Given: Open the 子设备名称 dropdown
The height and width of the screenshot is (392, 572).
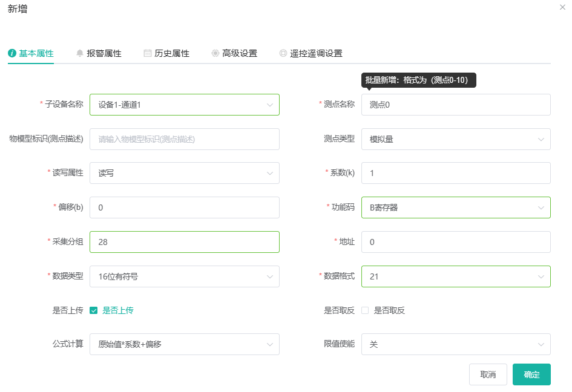Looking at the screenshot, I should [184, 105].
